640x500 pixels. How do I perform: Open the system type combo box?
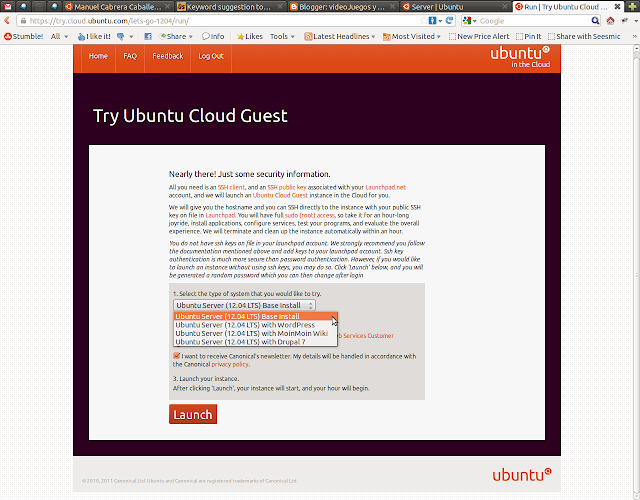(244, 305)
